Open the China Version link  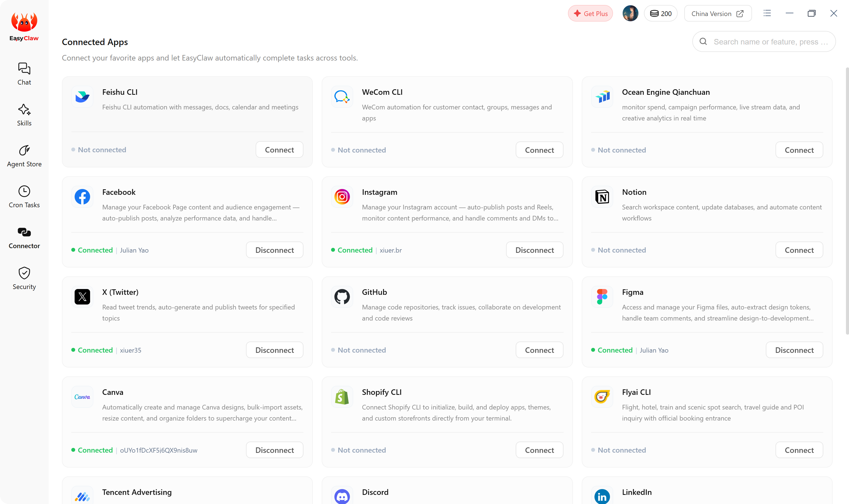(x=717, y=14)
